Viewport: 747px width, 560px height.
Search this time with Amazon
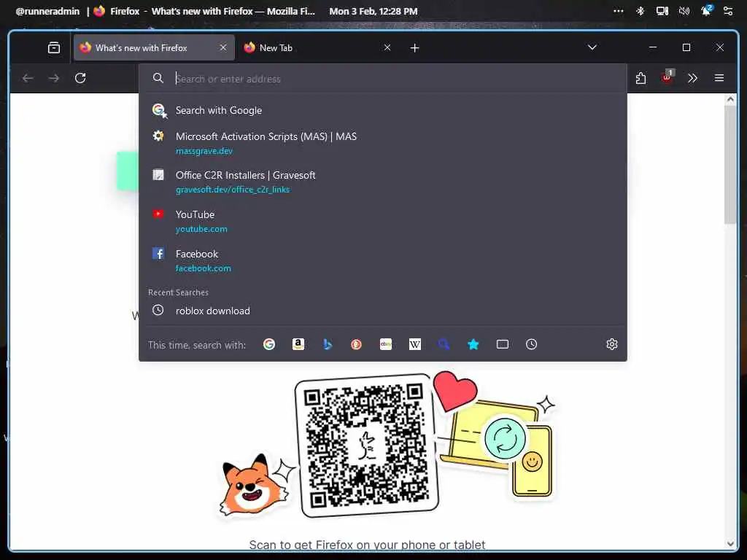pos(298,344)
